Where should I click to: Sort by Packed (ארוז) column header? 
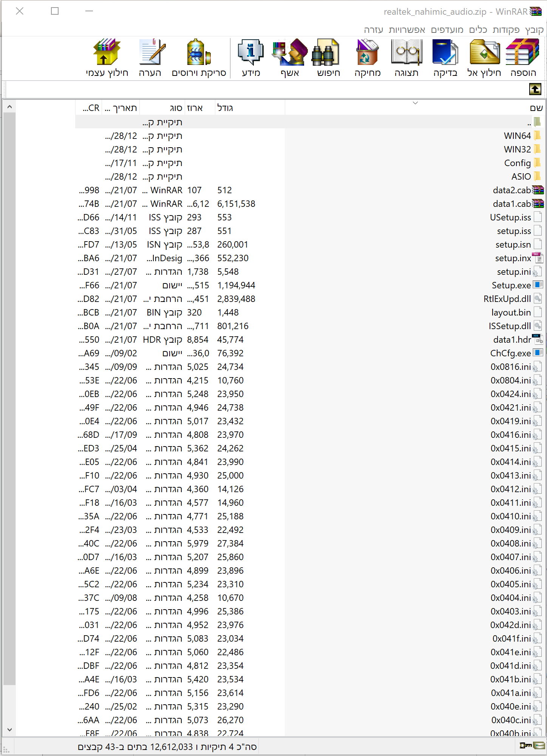tap(200, 108)
